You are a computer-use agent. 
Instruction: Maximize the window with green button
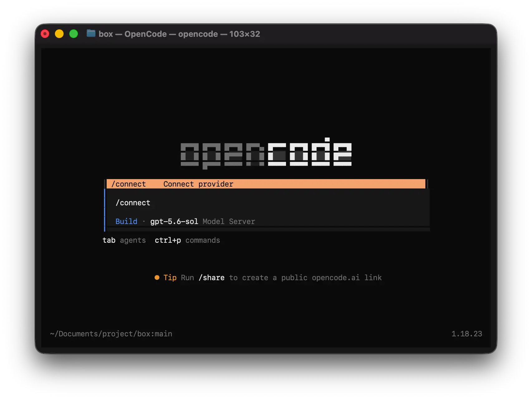[74, 34]
